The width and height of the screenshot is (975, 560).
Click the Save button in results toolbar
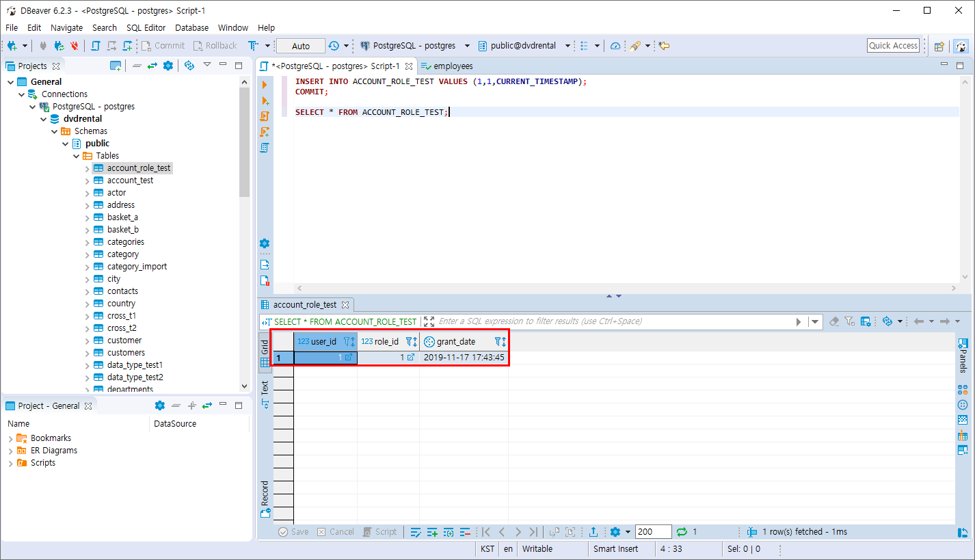click(x=293, y=532)
